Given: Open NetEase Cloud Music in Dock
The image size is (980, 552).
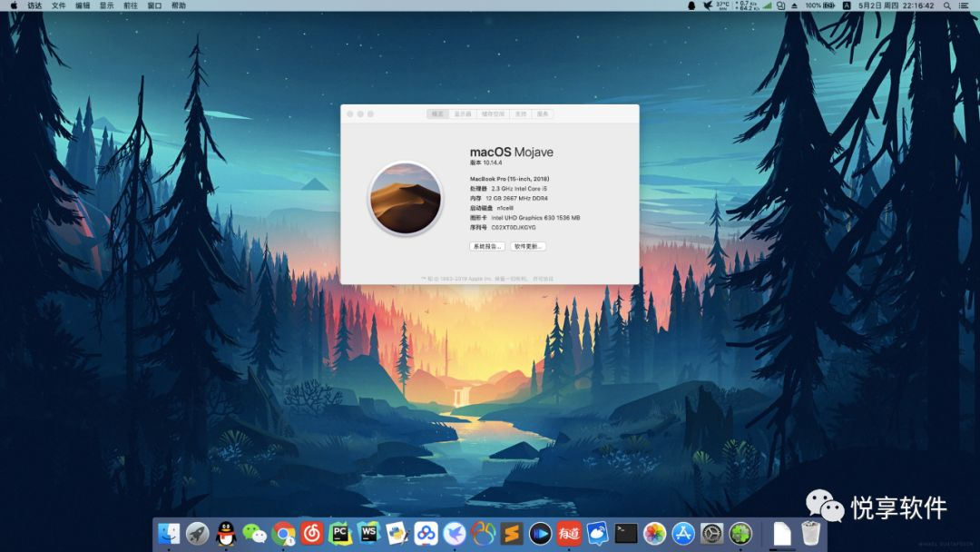Looking at the screenshot, I should click(x=312, y=534).
